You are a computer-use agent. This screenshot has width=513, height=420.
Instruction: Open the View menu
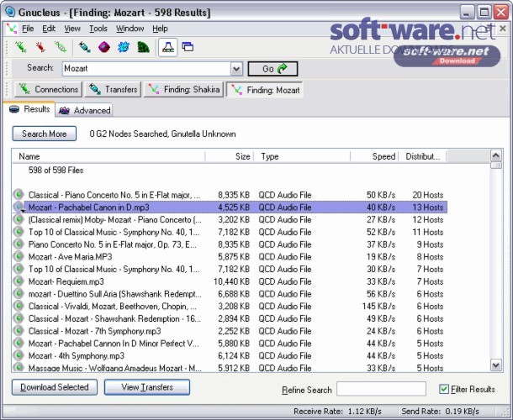coord(72,29)
